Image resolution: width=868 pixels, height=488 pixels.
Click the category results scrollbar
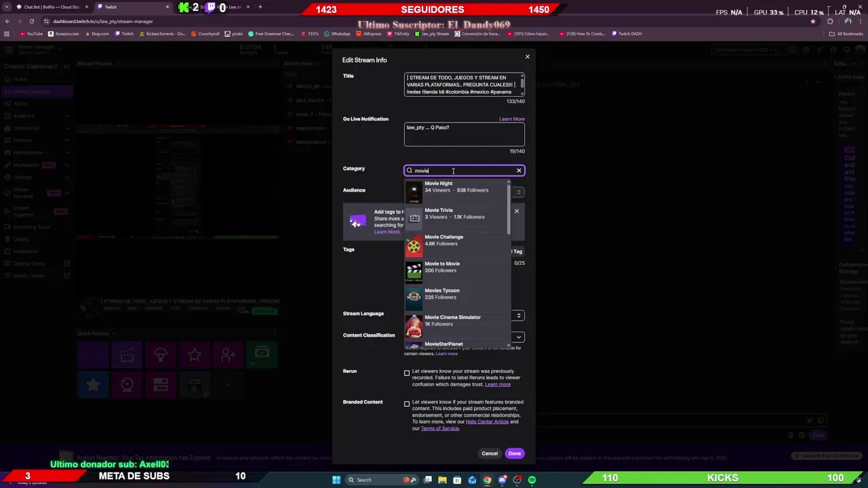point(509,210)
